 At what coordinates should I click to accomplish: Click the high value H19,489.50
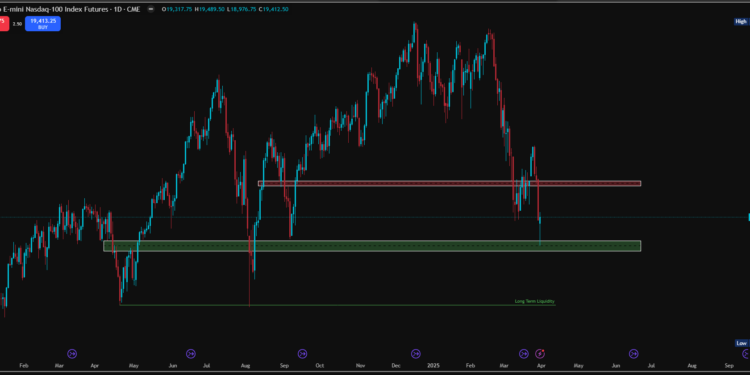(209, 9)
